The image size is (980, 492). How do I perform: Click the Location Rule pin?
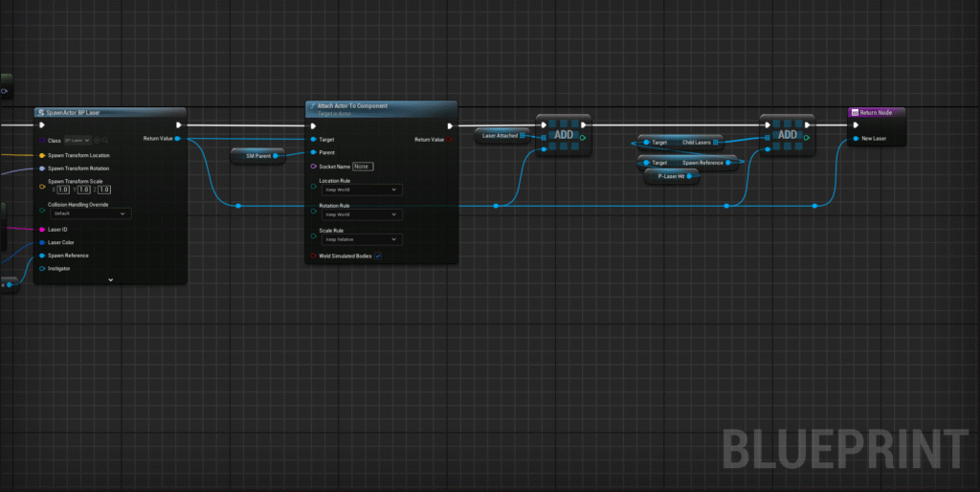pyautogui.click(x=313, y=186)
